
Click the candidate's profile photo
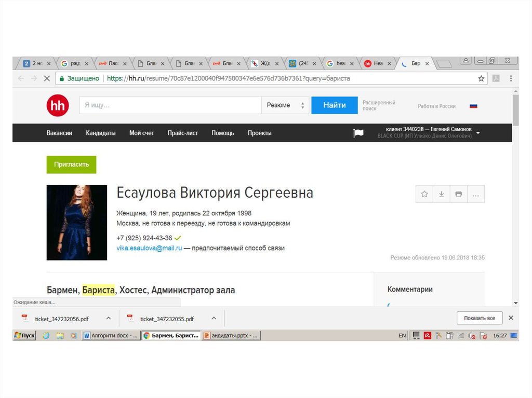point(77,223)
